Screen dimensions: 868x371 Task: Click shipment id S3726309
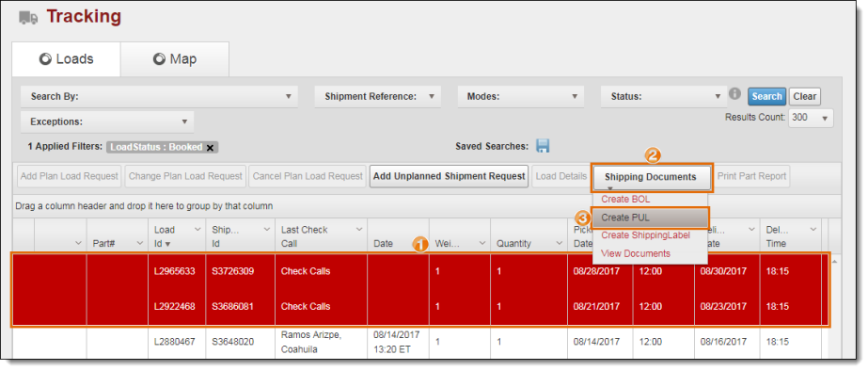click(x=232, y=271)
